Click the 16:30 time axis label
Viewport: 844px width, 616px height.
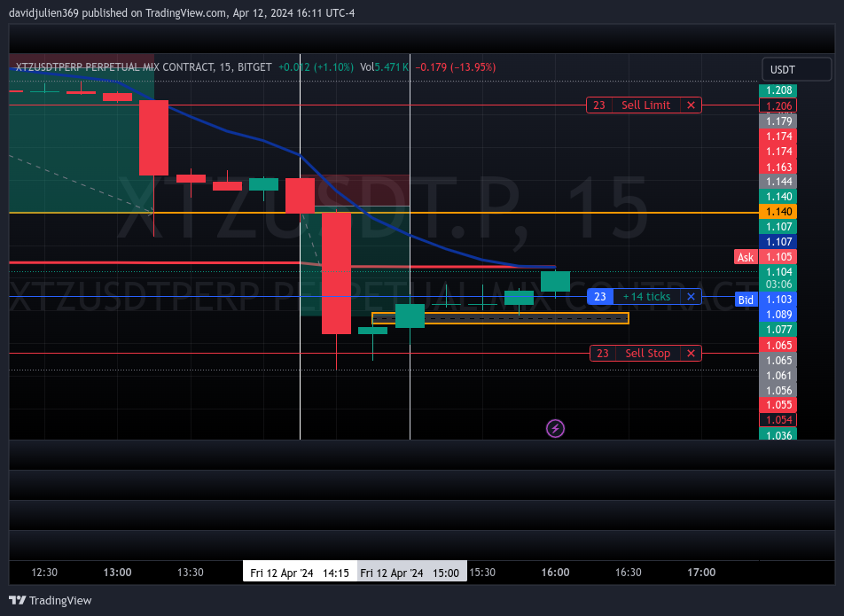click(629, 573)
